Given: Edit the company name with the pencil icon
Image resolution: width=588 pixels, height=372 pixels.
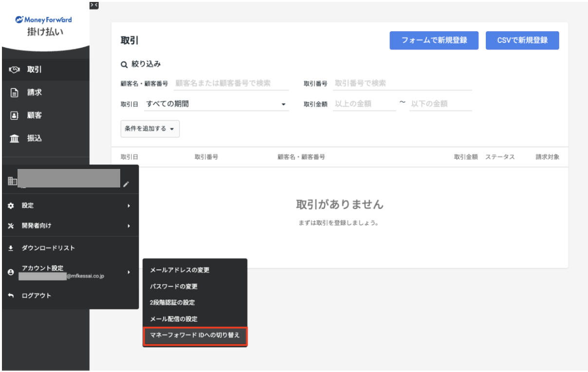Looking at the screenshot, I should pyautogui.click(x=126, y=184).
